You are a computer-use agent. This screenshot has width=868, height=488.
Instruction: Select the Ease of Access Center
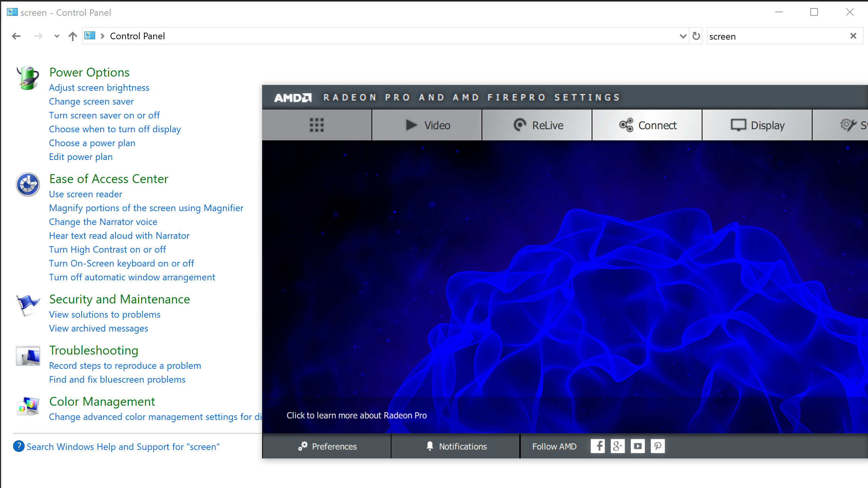[x=109, y=178]
